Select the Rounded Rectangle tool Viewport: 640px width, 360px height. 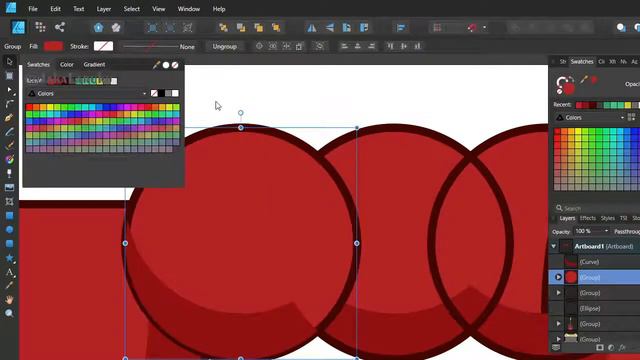coord(9,244)
